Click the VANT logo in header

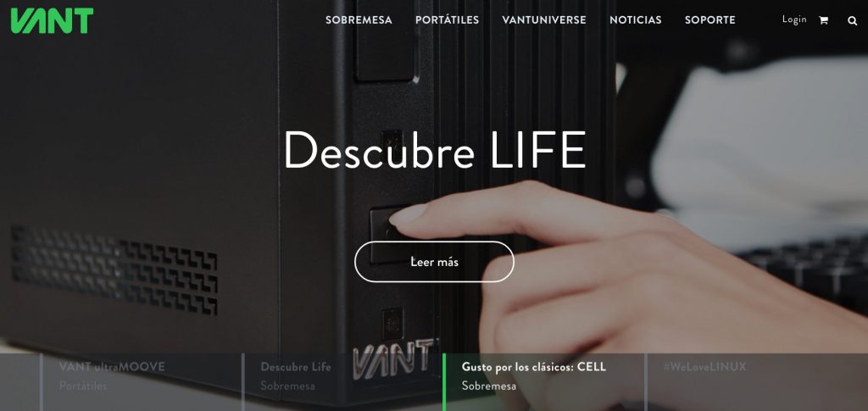[52, 20]
